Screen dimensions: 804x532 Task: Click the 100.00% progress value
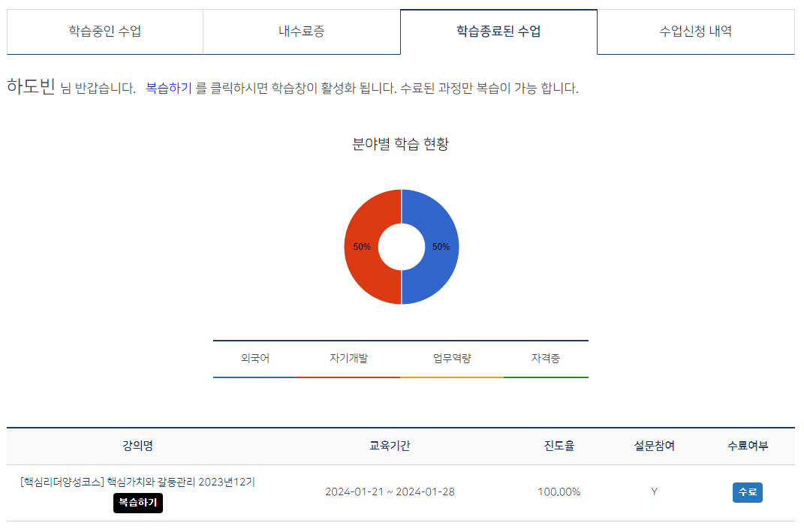(559, 492)
